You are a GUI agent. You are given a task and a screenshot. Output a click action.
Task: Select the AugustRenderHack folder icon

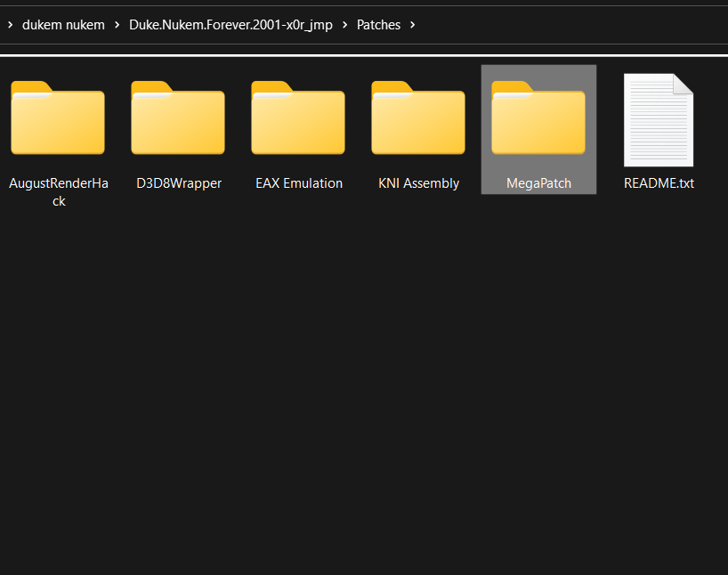click(x=58, y=117)
